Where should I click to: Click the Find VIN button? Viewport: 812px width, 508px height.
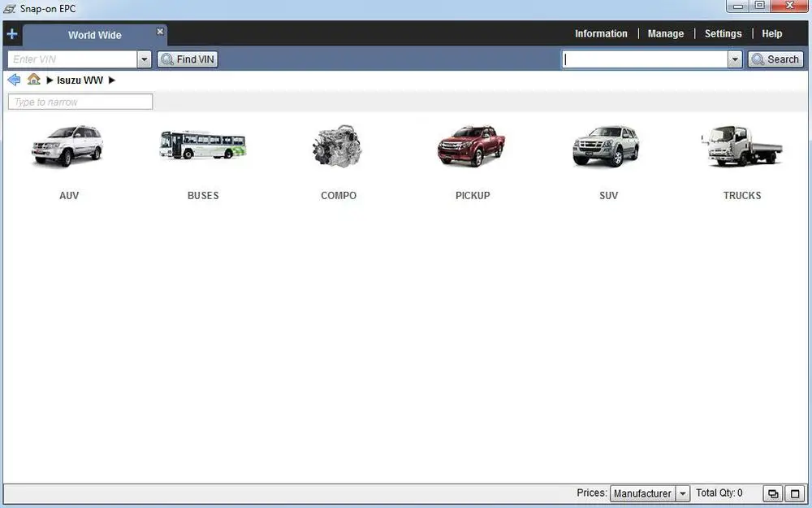click(x=188, y=59)
